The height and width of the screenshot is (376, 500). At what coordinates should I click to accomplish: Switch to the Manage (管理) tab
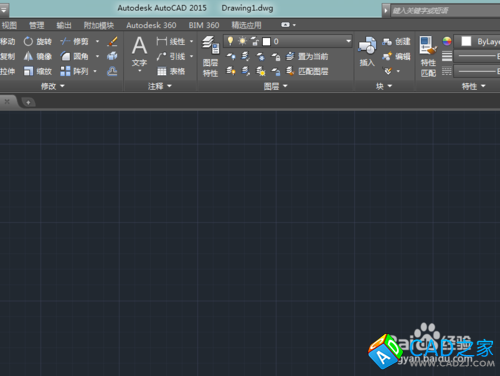click(37, 25)
